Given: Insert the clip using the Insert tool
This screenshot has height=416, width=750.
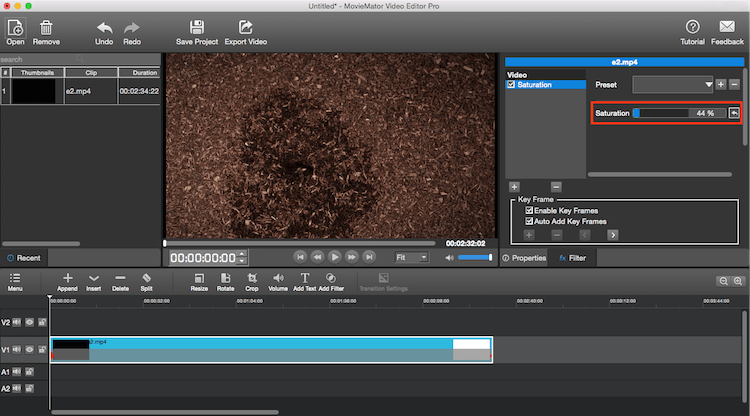Looking at the screenshot, I should [94, 282].
